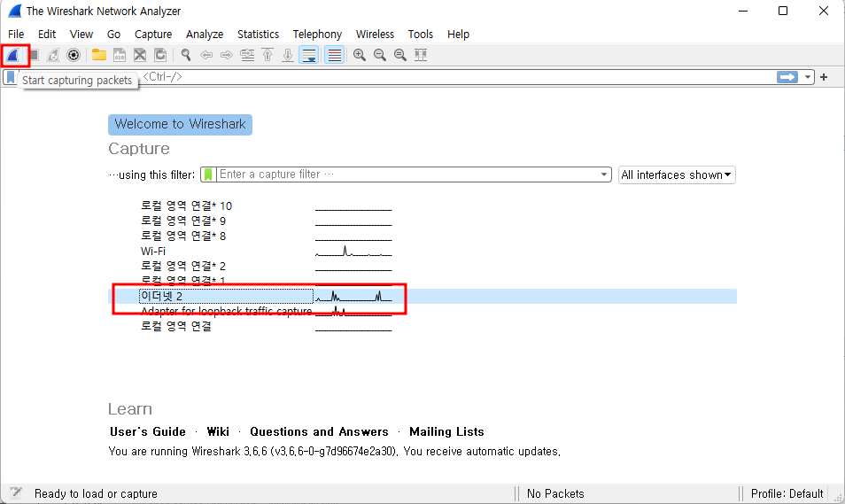845x504 pixels.
Task: Open the Statistics menu
Action: coord(258,34)
